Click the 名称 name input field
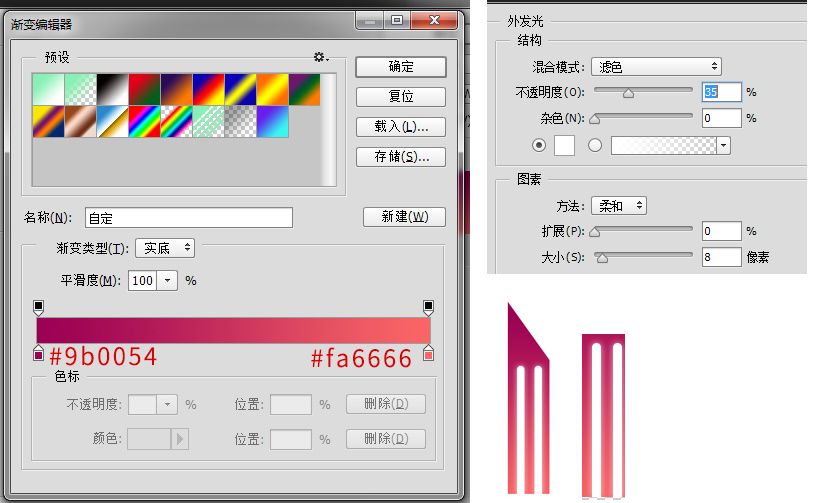Viewport: 816px width, 503px height. 189,218
